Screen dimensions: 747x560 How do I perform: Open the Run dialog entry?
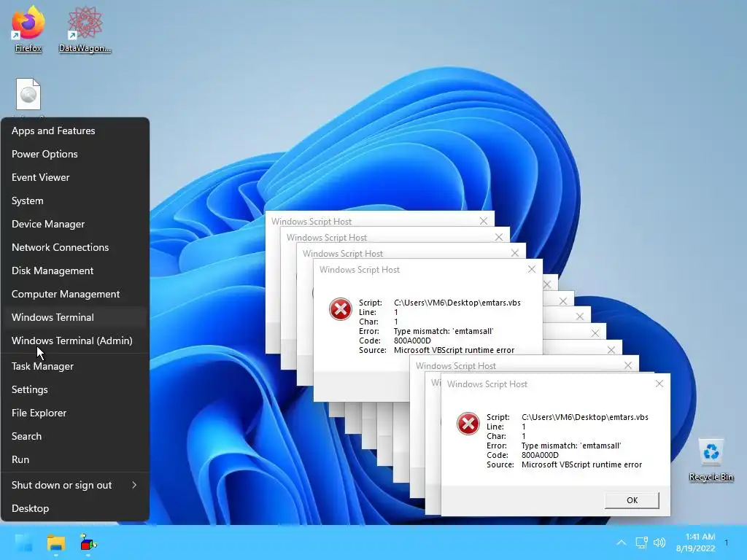75,459
